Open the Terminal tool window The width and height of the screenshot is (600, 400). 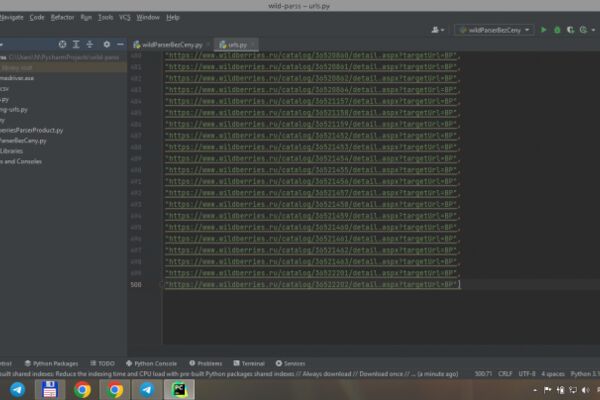click(249, 363)
